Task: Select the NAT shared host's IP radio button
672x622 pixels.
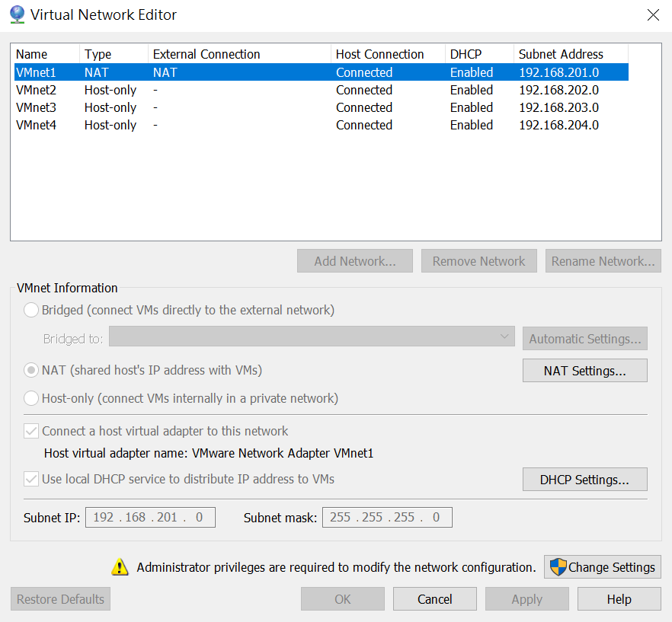Action: pyautogui.click(x=30, y=370)
